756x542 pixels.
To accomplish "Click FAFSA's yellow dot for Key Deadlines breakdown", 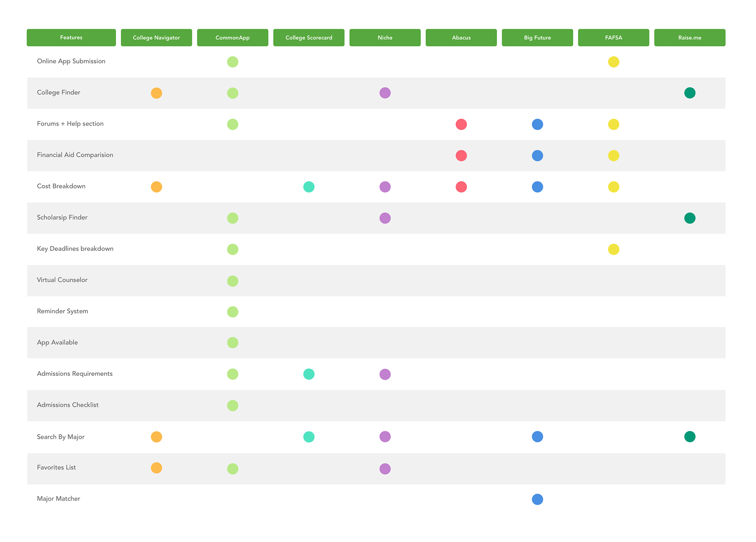I will click(613, 249).
